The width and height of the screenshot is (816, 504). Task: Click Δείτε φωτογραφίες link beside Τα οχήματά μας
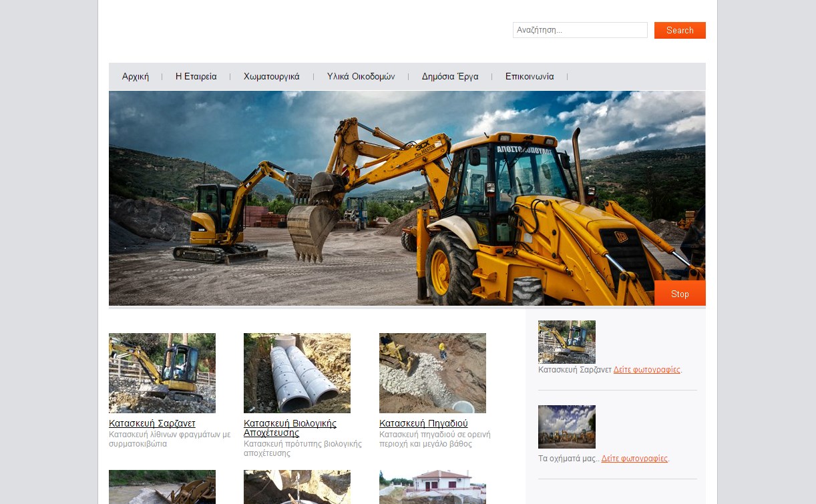(634, 459)
